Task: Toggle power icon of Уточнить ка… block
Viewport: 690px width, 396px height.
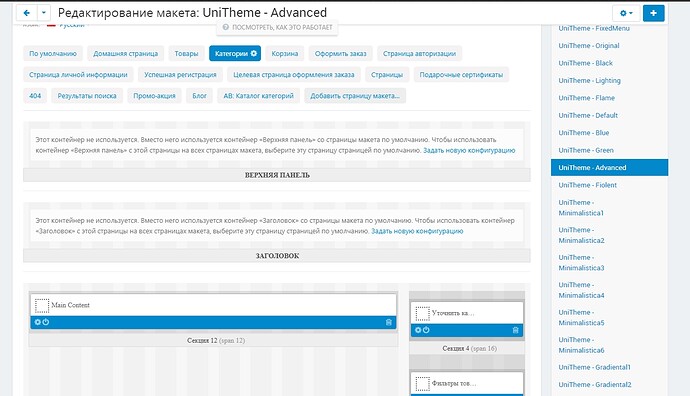Action: [x=426, y=330]
